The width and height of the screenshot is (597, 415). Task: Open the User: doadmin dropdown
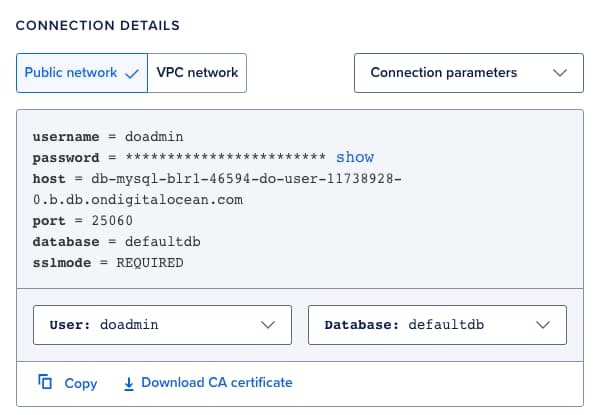coord(162,325)
